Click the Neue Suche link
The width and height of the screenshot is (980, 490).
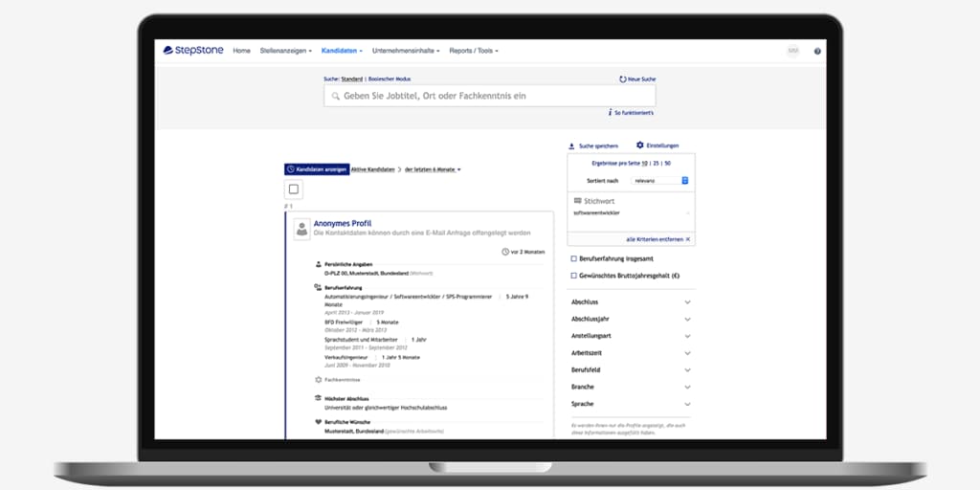tap(642, 79)
